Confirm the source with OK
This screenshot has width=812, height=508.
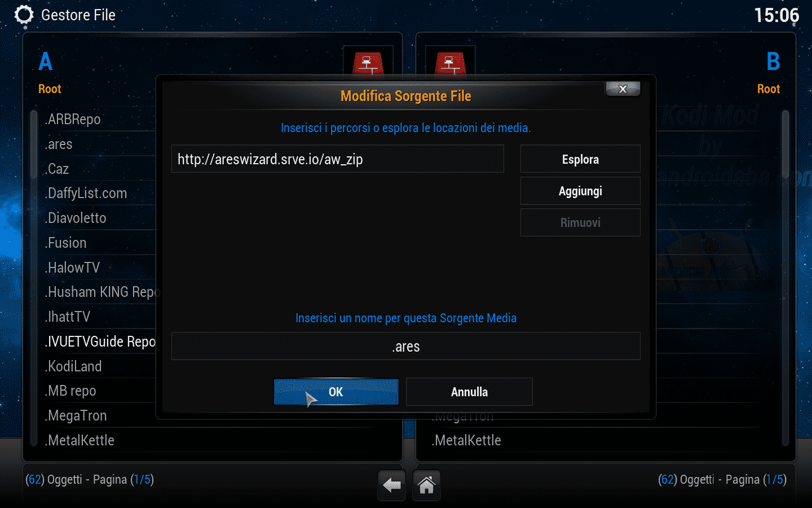(336, 392)
